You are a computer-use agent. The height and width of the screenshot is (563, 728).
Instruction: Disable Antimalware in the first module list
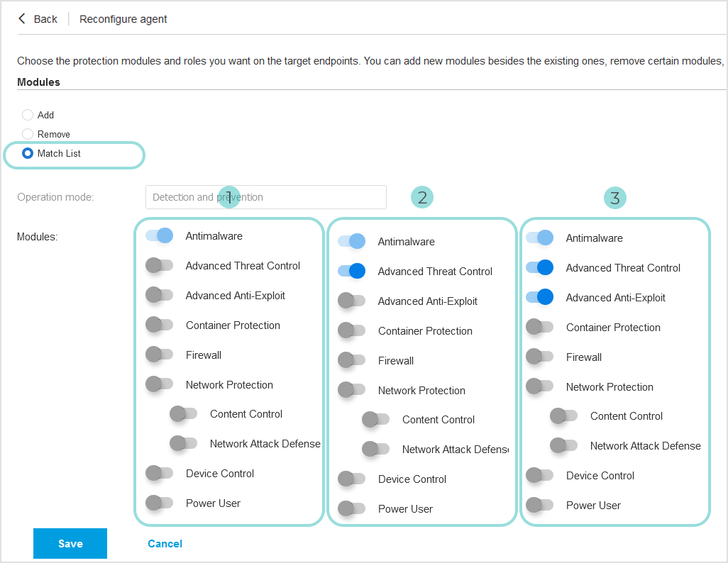click(160, 235)
